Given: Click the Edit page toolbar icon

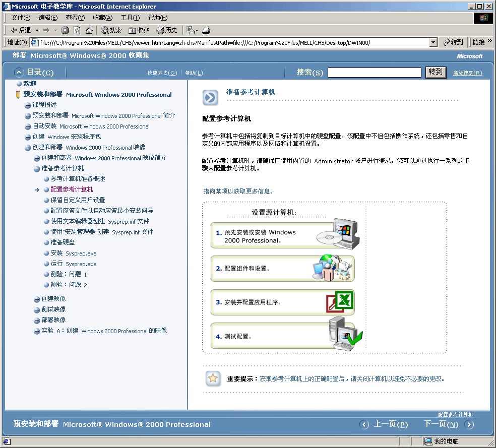Looking at the screenshot, I should click(191, 30).
